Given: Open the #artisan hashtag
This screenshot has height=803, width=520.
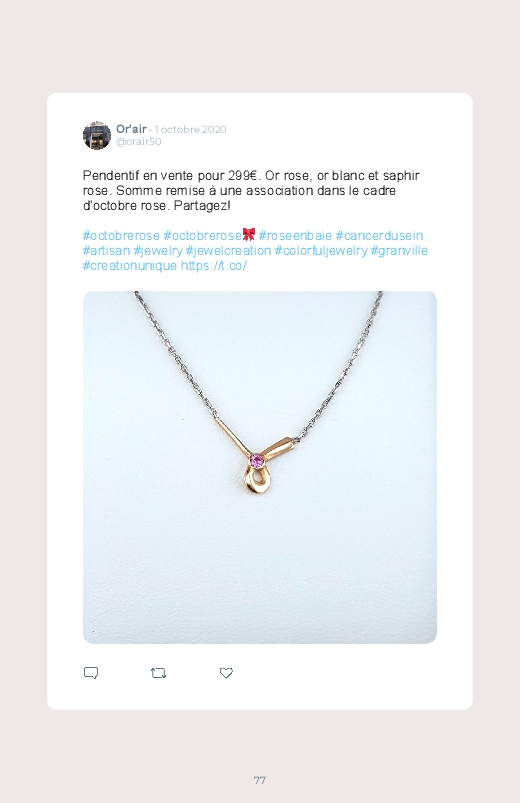Looking at the screenshot, I should point(107,250).
